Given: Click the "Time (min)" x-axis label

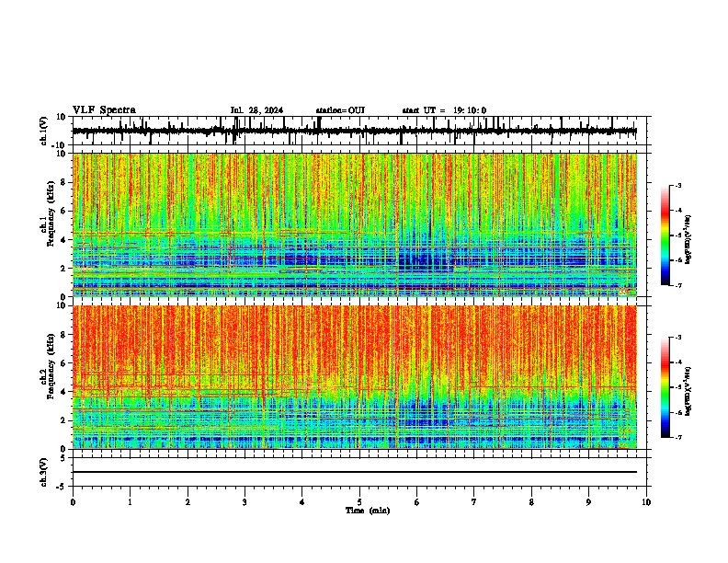Looking at the screenshot, I should point(368,511).
